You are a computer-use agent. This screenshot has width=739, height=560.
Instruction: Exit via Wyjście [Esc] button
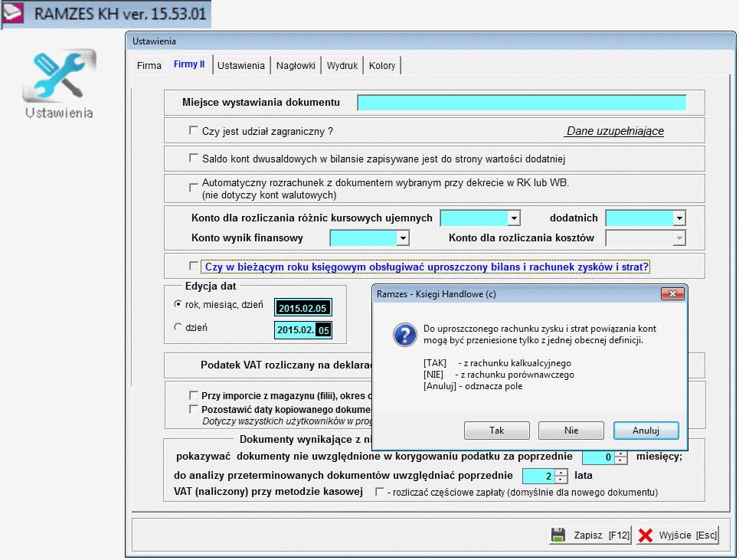[x=678, y=535]
